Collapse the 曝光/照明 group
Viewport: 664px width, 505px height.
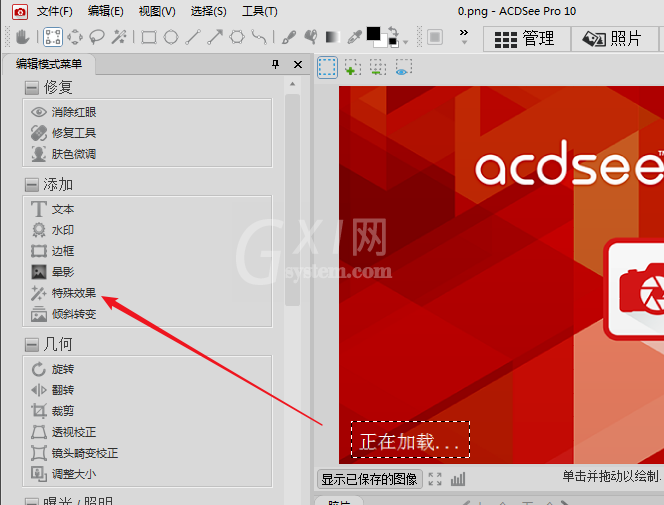[31, 502]
